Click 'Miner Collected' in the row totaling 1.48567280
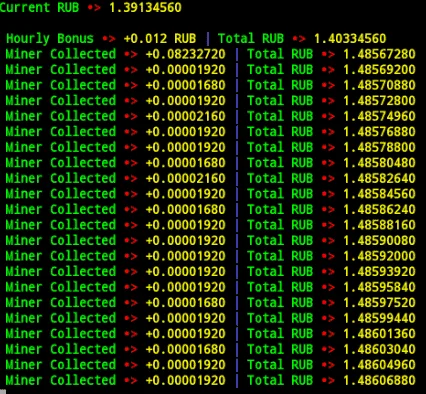Viewport: 426px width, 394px height. tap(61, 54)
